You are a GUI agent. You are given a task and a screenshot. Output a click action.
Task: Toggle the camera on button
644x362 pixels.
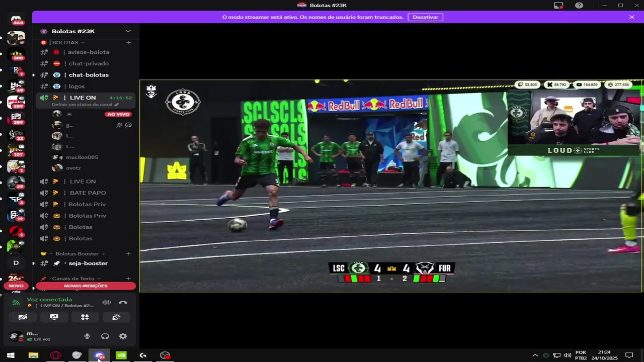[23, 317]
